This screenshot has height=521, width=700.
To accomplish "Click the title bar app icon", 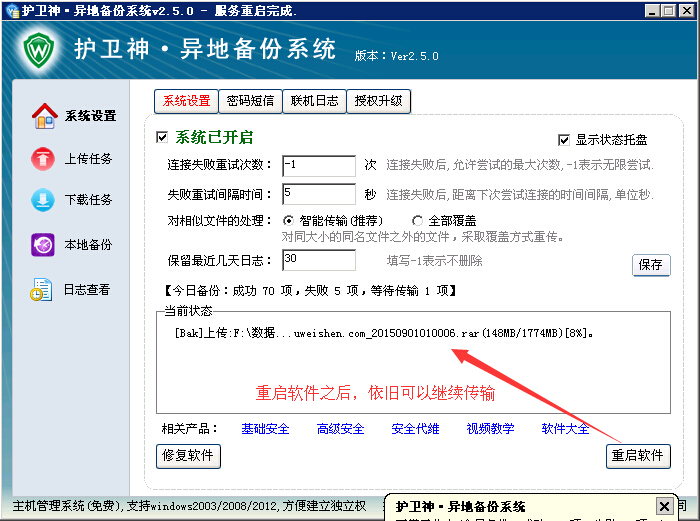I will [x=10, y=10].
